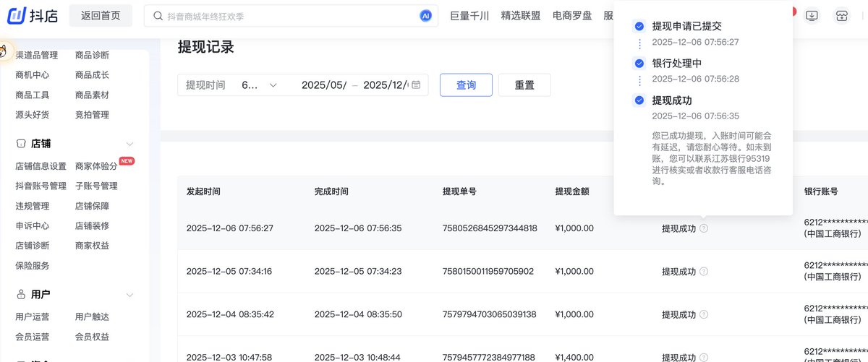Click help icon beside 2025-12-06 提现成功 status
Viewport: 868px width, 362px height.
(704, 228)
